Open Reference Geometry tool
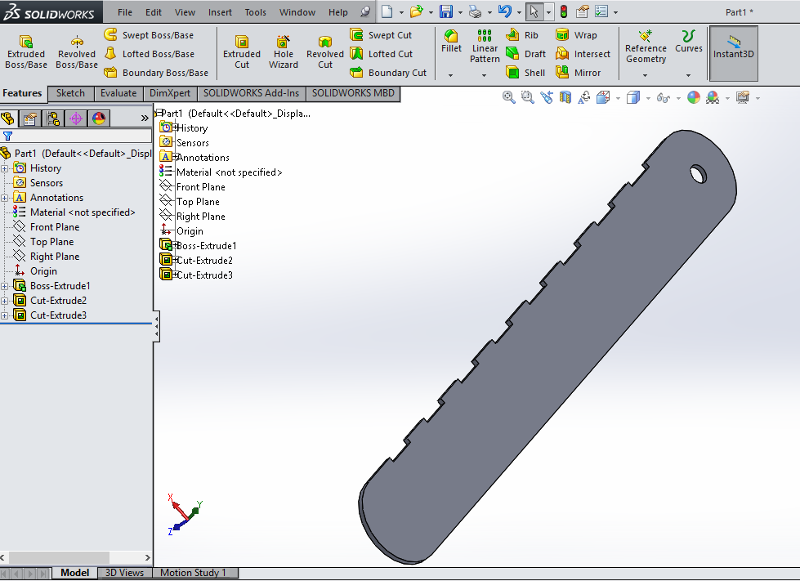800x581 pixels. pos(646,46)
